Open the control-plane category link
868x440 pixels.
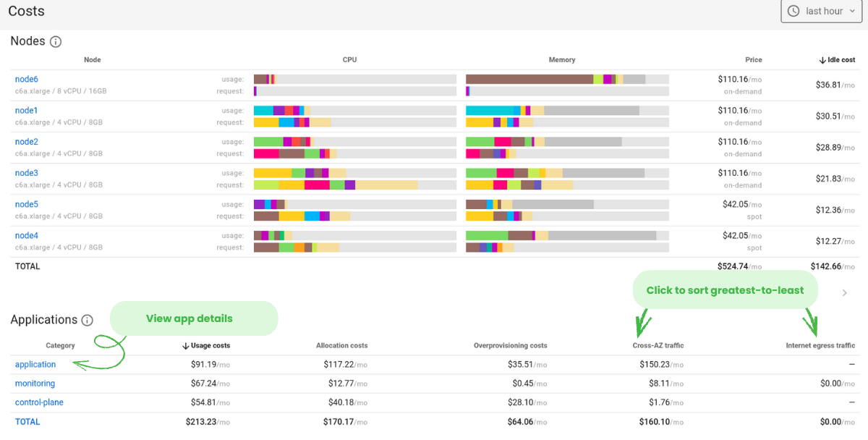click(x=39, y=402)
